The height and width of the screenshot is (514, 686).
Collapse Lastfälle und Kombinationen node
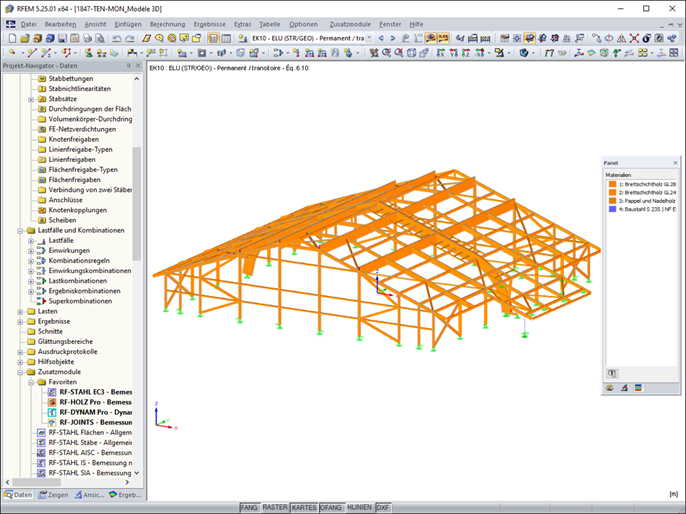point(20,231)
